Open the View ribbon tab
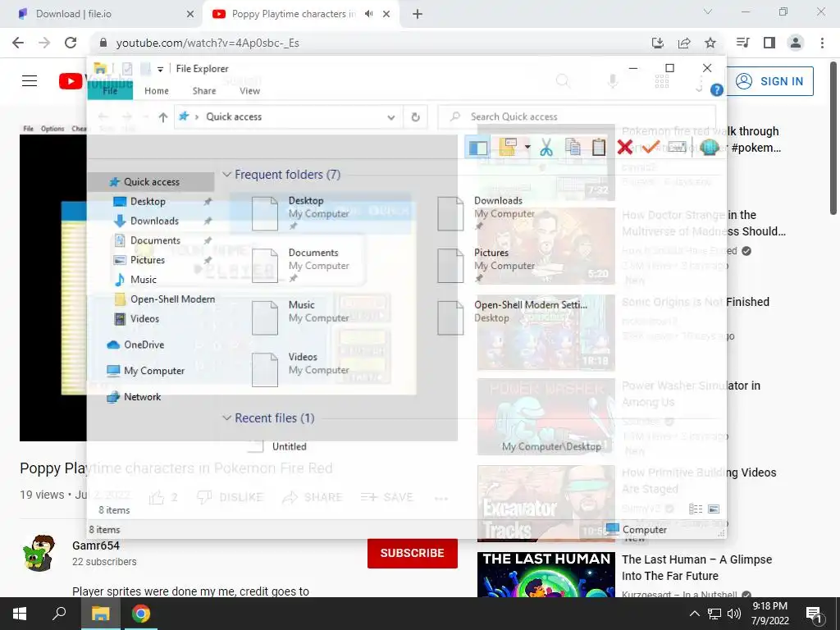The image size is (840, 630). click(x=249, y=90)
